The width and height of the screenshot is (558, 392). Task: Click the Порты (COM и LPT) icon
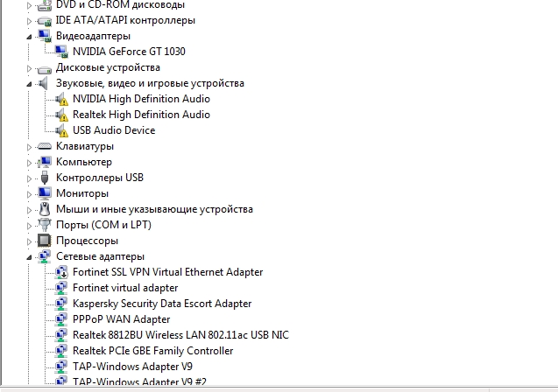coord(45,225)
